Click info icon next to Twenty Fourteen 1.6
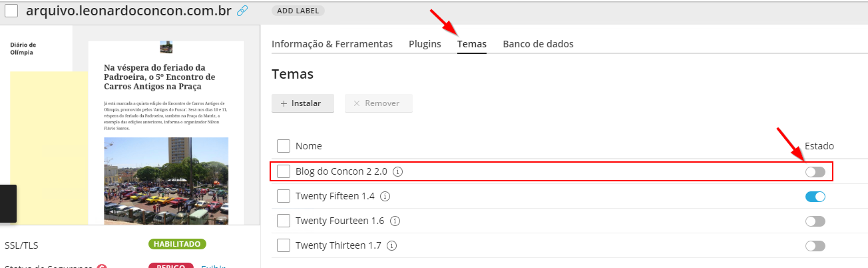The height and width of the screenshot is (268, 868). 395,221
